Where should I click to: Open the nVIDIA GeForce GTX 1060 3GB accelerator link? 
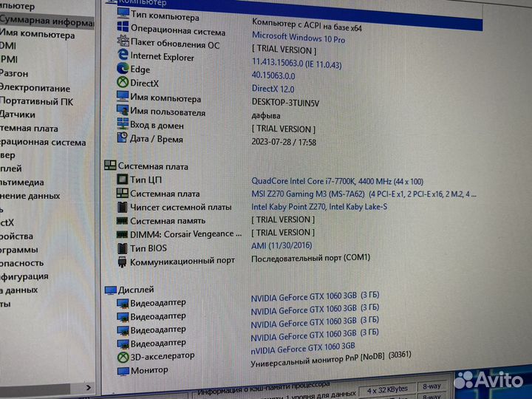[303, 349]
